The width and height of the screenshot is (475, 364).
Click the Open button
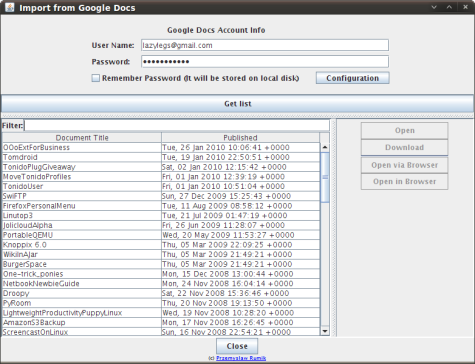click(404, 130)
